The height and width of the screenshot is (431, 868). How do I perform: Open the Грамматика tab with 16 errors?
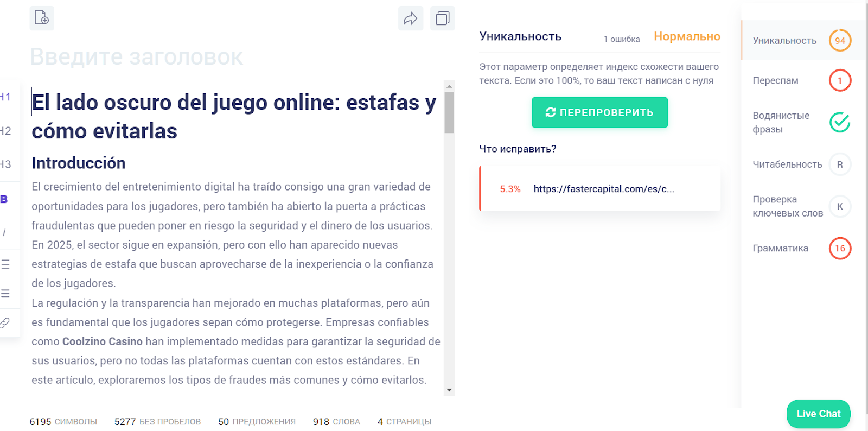(x=780, y=248)
